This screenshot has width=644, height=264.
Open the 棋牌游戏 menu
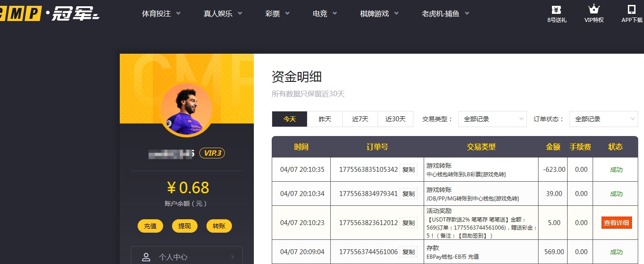pyautogui.click(x=375, y=13)
